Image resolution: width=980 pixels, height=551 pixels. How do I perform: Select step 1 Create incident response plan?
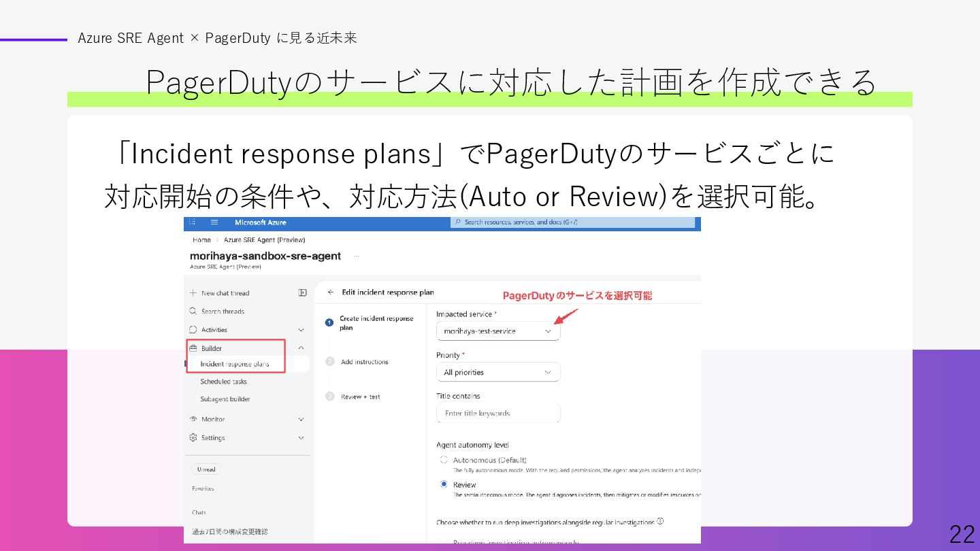pos(370,322)
